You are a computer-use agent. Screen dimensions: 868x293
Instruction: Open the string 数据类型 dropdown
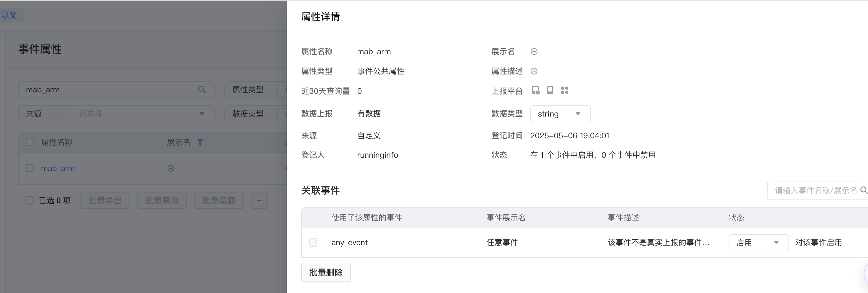[560, 114]
